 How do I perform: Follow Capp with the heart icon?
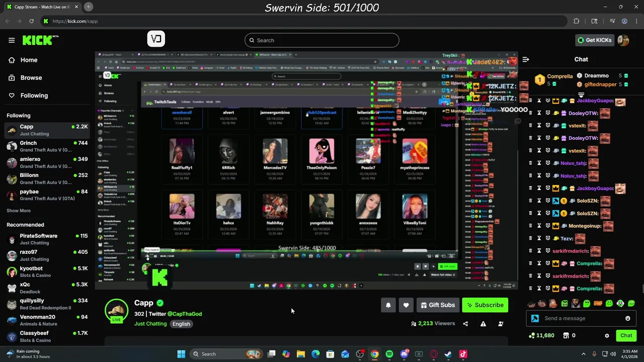pos(406,305)
